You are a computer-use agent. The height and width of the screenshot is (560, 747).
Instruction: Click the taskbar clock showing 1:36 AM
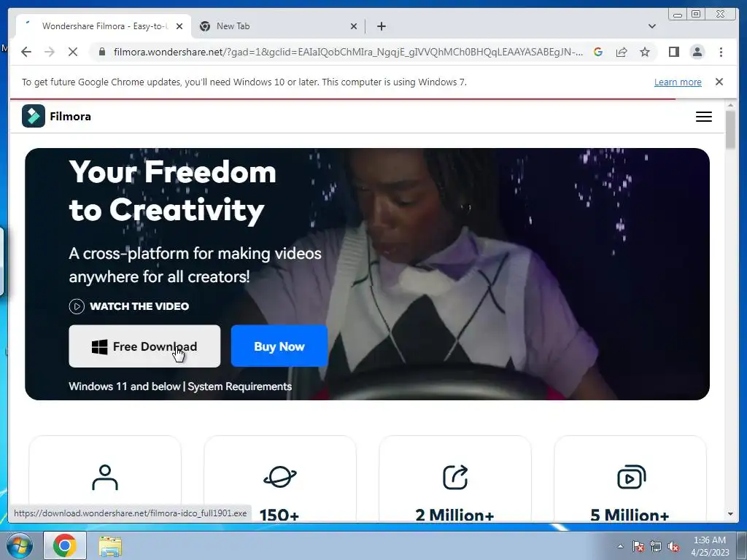[x=709, y=546]
